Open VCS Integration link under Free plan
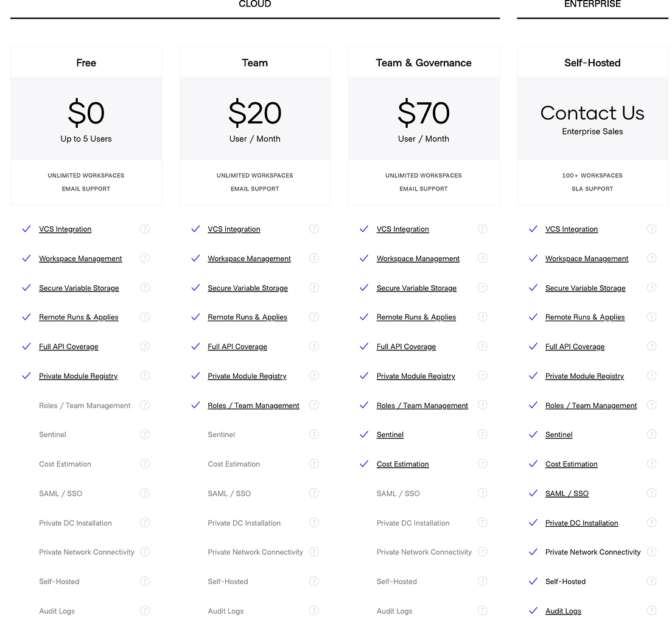 (x=65, y=229)
